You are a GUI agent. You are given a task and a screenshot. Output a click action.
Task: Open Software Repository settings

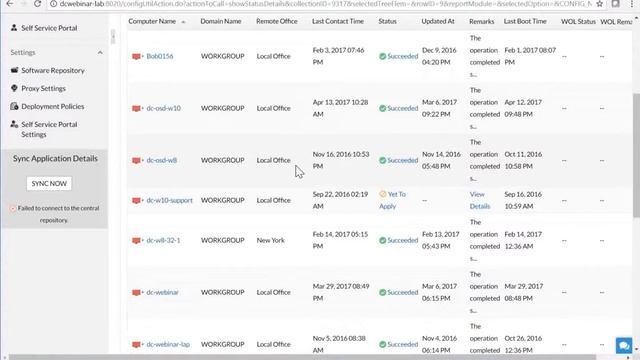pyautogui.click(x=53, y=71)
